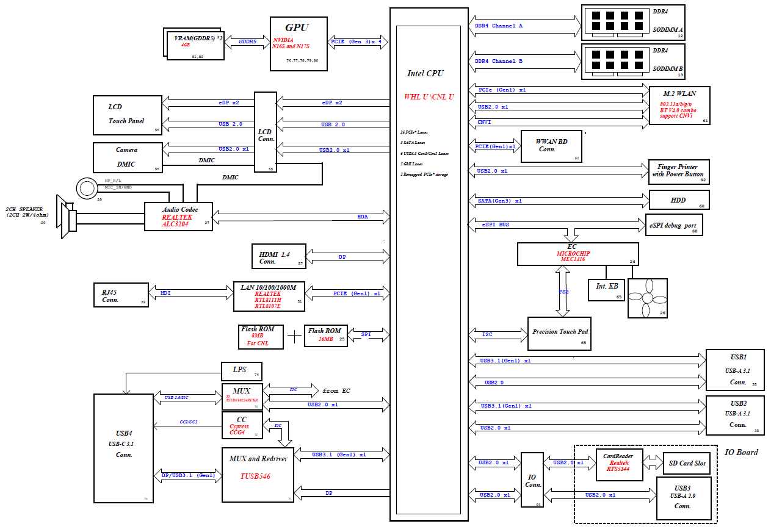Click the Realtek ALC3204 Audio Codec block
This screenshot has width=771, height=532.
coord(178,217)
